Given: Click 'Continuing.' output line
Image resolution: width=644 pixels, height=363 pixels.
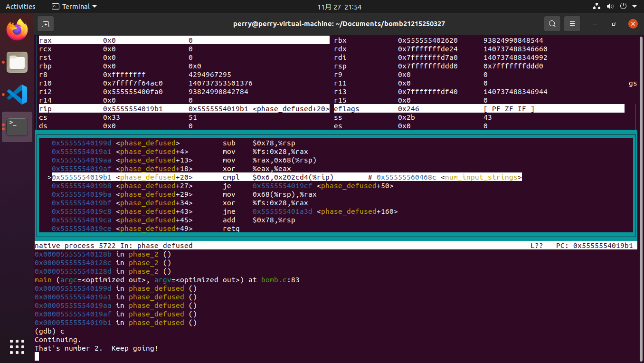Looking at the screenshot, I should point(58,340).
